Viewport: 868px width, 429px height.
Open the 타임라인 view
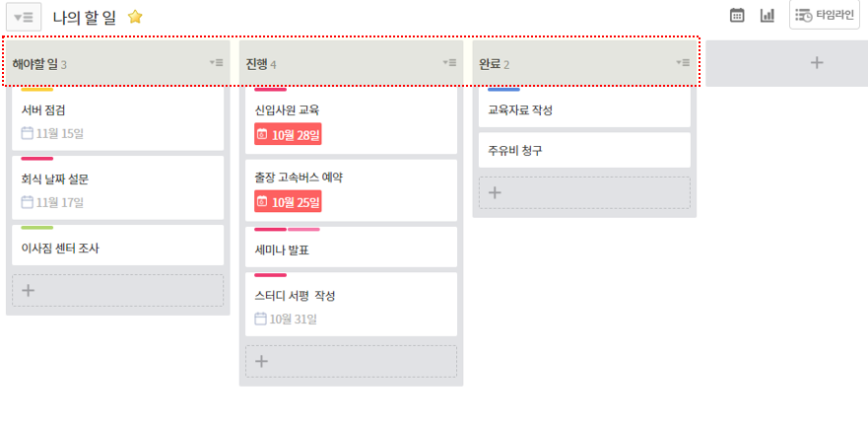point(825,15)
